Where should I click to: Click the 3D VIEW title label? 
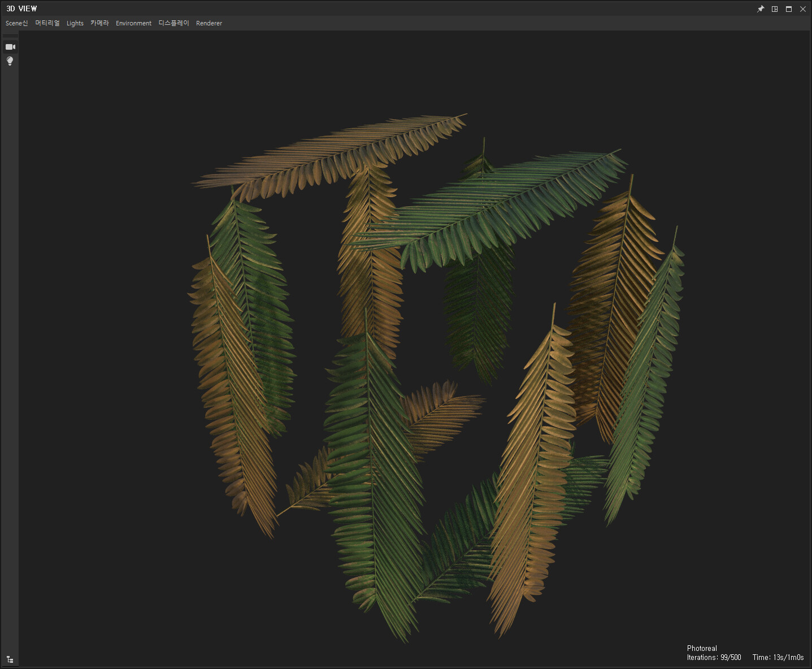(x=21, y=8)
